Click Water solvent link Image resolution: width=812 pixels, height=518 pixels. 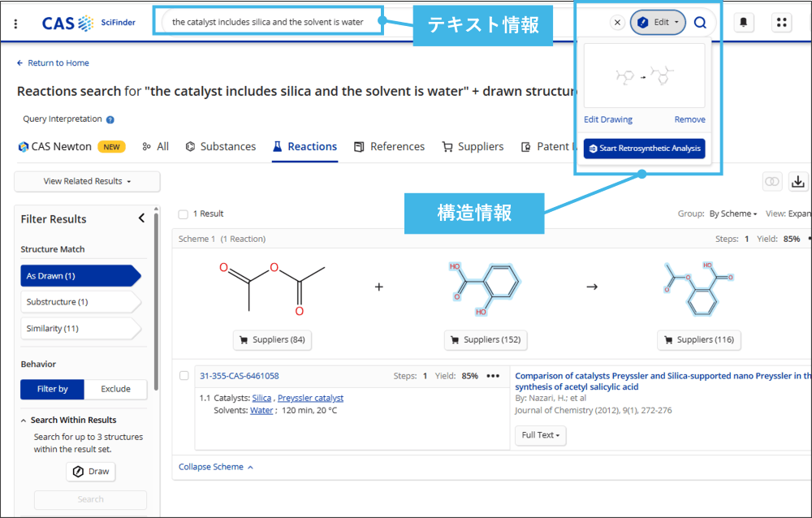click(261, 410)
